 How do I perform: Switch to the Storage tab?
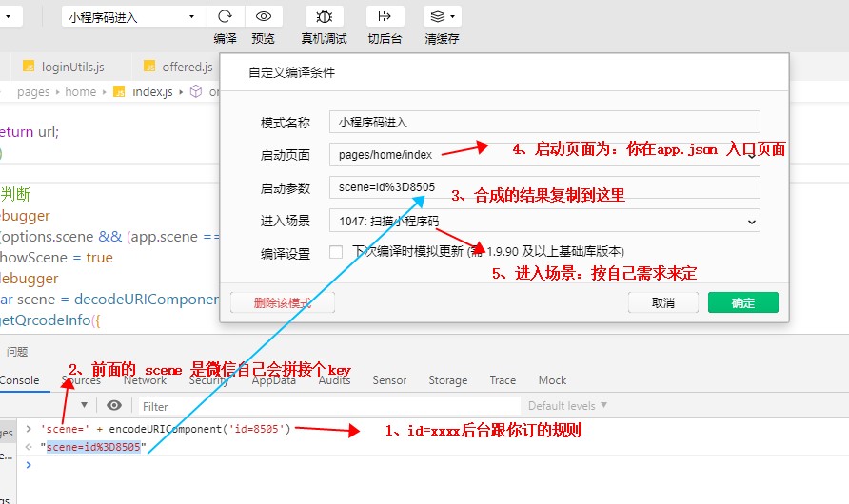pos(447,380)
